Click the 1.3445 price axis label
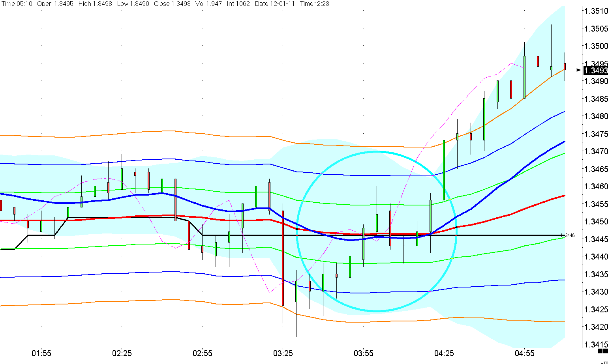 point(596,239)
